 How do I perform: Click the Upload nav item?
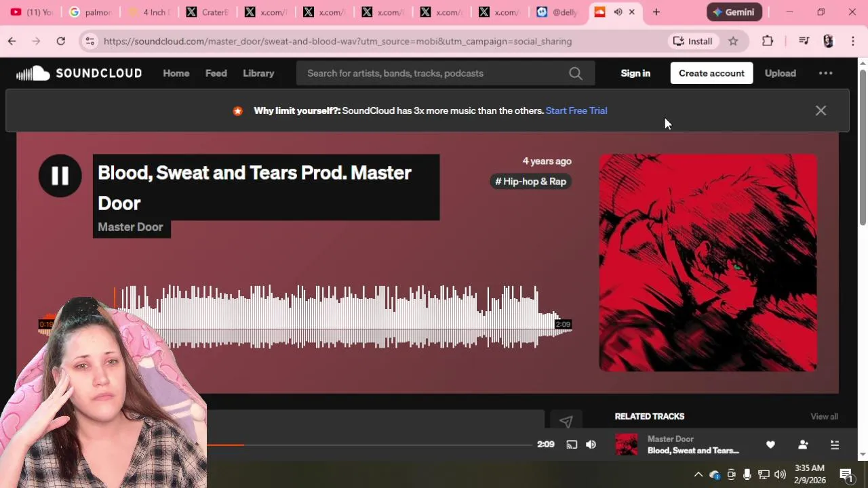(x=781, y=73)
